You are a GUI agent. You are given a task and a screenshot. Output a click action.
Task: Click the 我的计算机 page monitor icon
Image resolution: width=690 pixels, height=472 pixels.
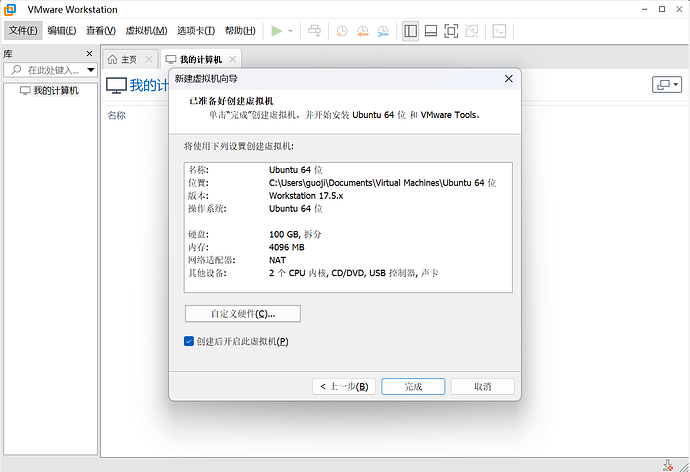coord(116,85)
